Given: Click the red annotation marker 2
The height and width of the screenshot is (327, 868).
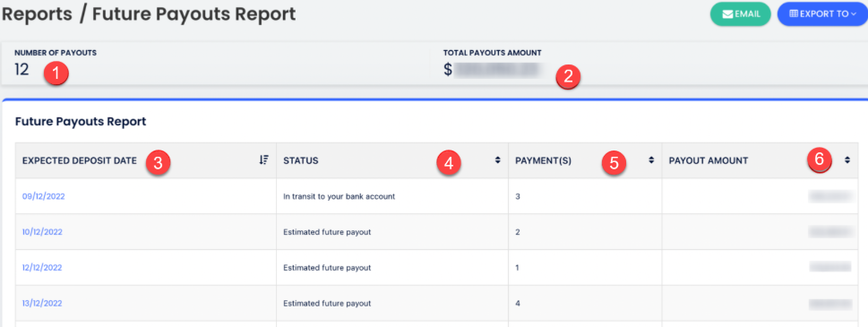Looking at the screenshot, I should click(x=568, y=76).
